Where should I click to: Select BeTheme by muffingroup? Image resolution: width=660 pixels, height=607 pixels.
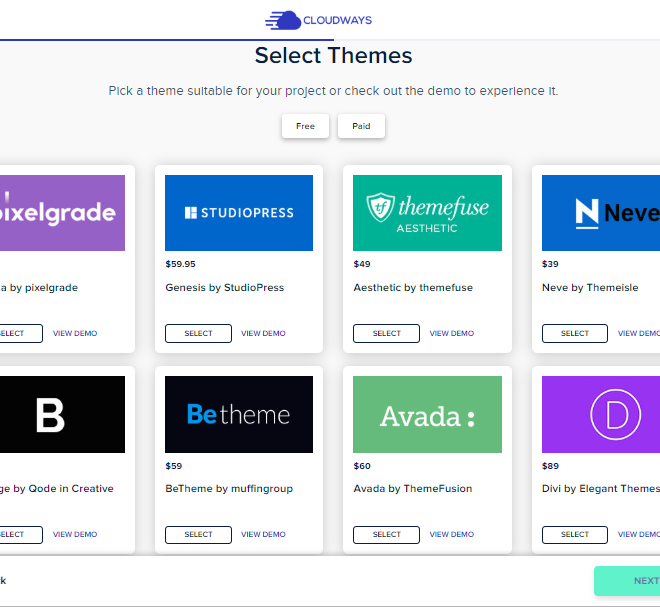point(198,535)
